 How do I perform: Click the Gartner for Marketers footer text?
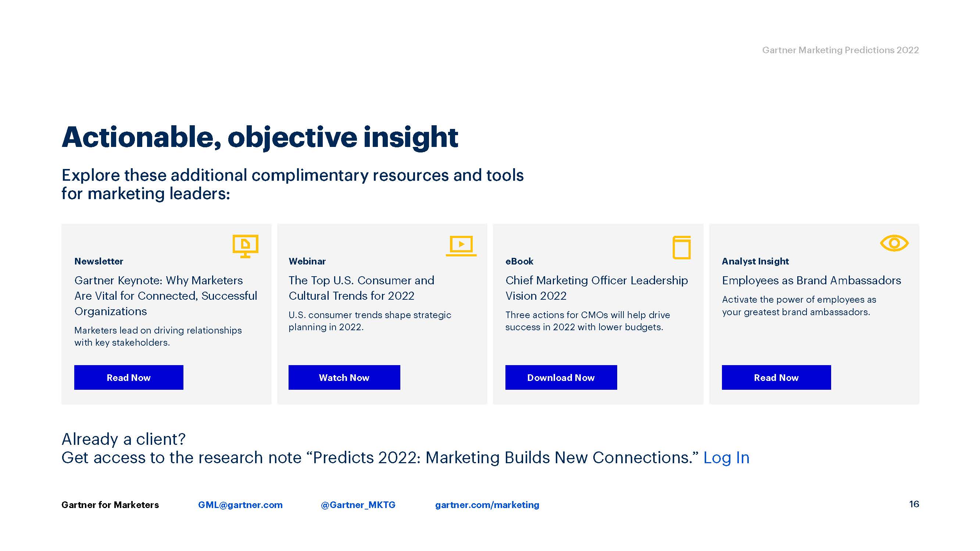(x=110, y=505)
